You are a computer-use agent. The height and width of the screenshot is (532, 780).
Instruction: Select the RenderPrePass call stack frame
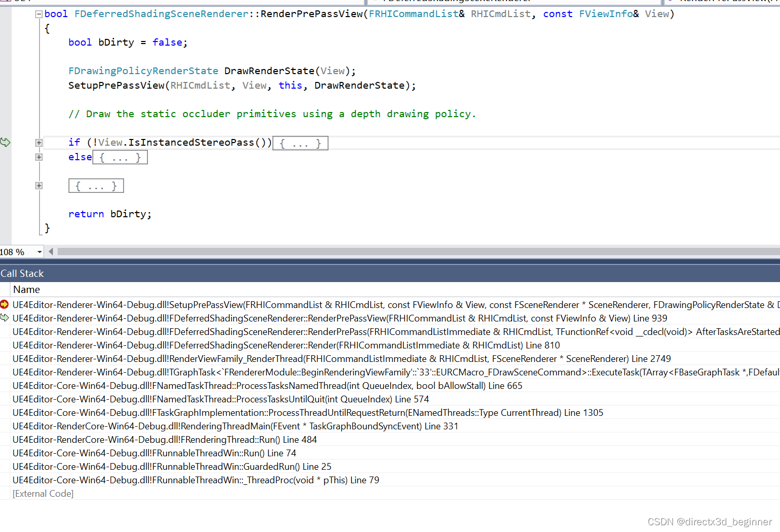396,332
